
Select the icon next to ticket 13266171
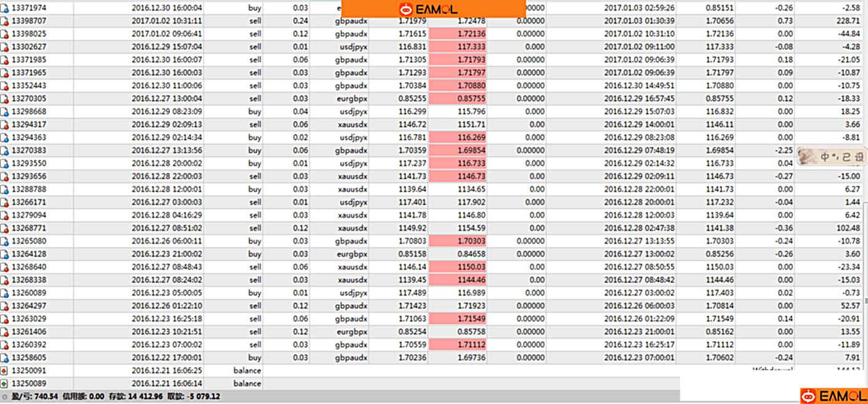(x=4, y=202)
